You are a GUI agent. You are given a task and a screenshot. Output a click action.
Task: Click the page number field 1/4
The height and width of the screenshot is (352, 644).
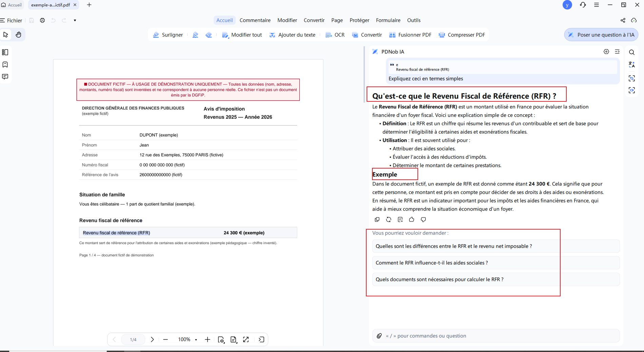point(133,339)
